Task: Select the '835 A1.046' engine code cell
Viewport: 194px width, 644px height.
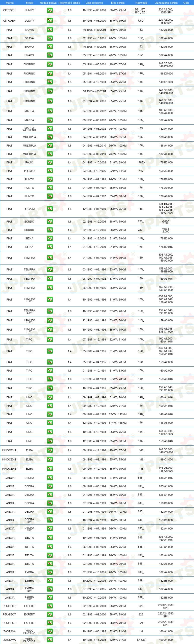Action: point(166,478)
